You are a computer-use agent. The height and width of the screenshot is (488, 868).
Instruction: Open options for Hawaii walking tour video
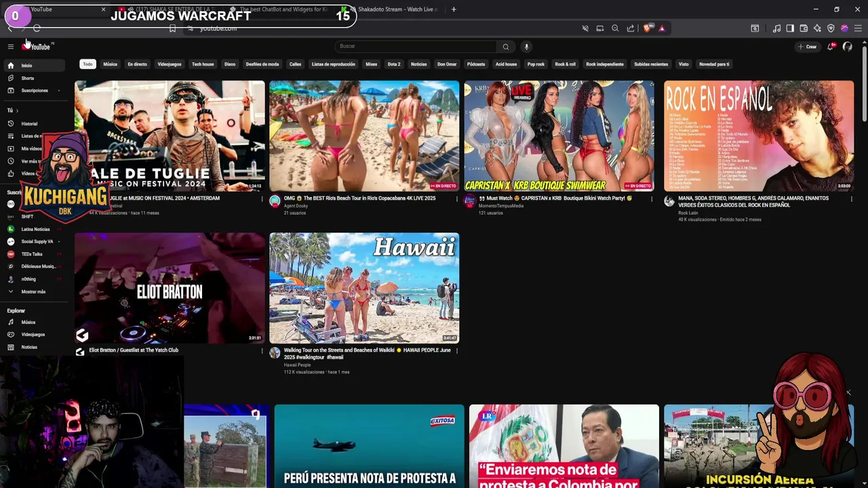456,351
